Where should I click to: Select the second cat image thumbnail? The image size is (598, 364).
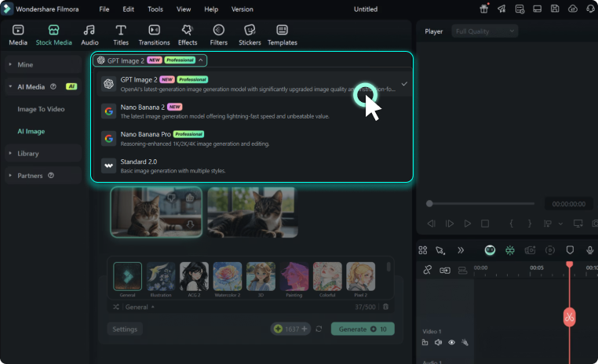(x=253, y=213)
